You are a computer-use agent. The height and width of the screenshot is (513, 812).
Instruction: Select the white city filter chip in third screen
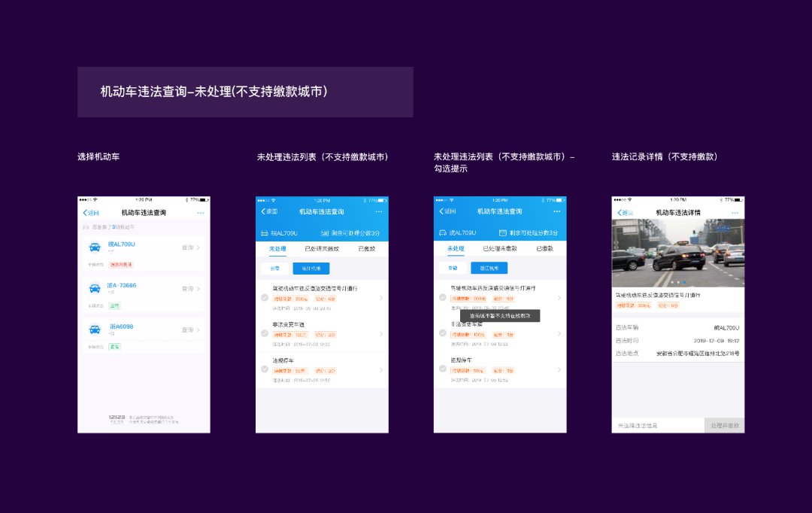[453, 268]
